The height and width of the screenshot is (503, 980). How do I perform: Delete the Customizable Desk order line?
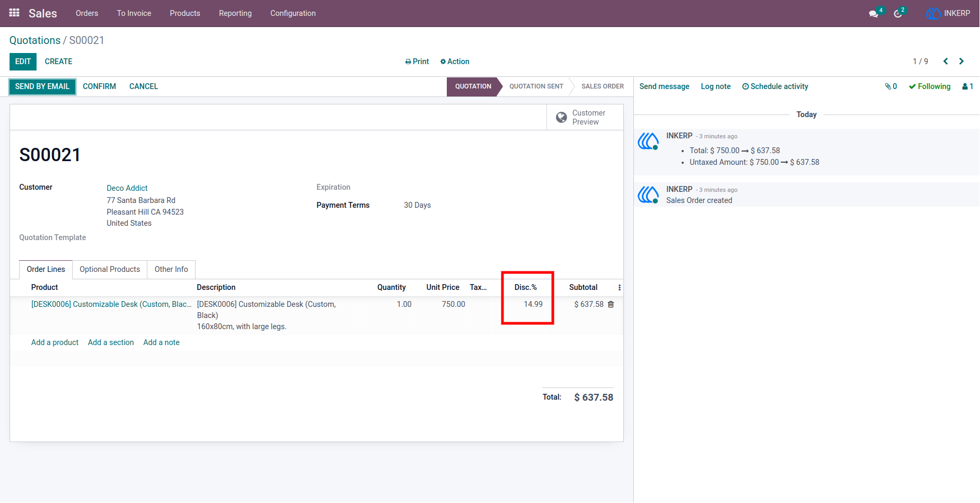click(x=611, y=304)
